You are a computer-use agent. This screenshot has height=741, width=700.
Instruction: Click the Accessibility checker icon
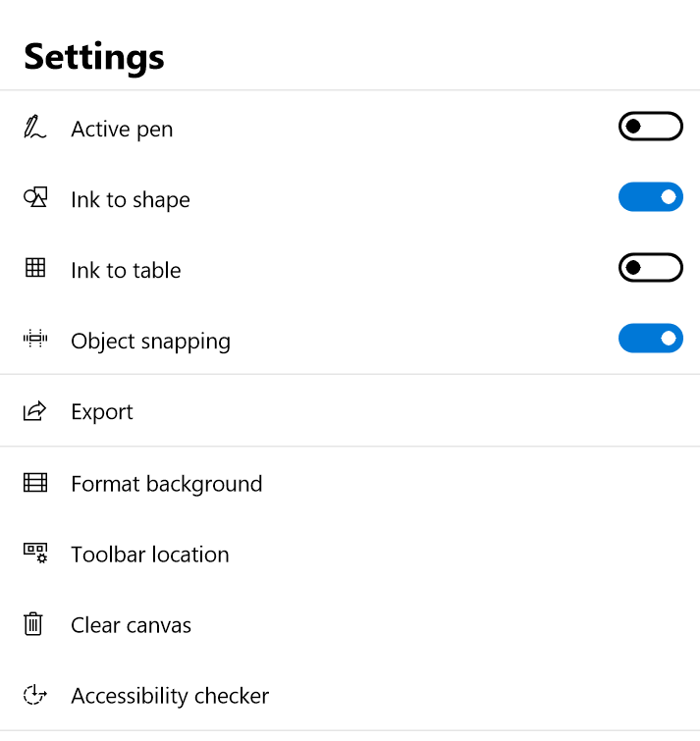click(x=35, y=695)
